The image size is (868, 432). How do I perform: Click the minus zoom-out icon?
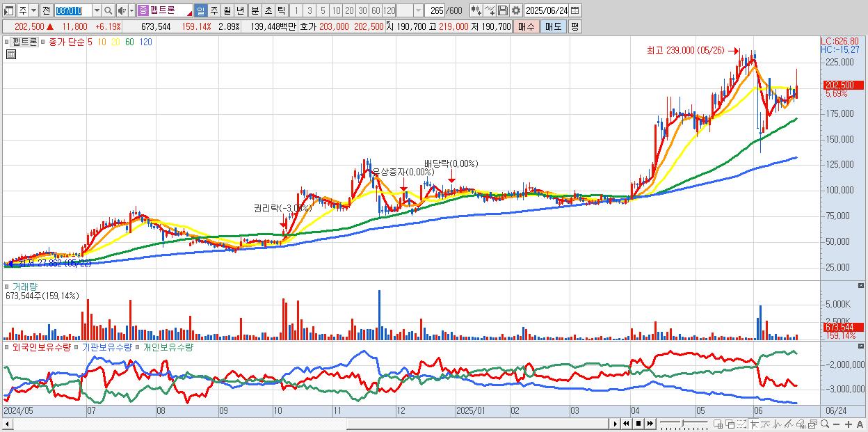[837, 424]
